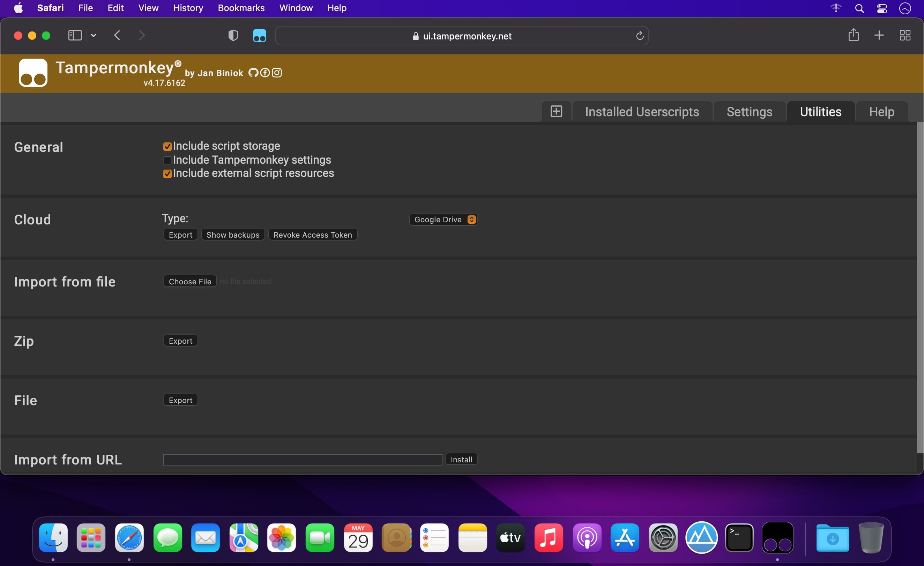Go forward with Safari forward arrow
The image size is (924, 566).
point(141,35)
